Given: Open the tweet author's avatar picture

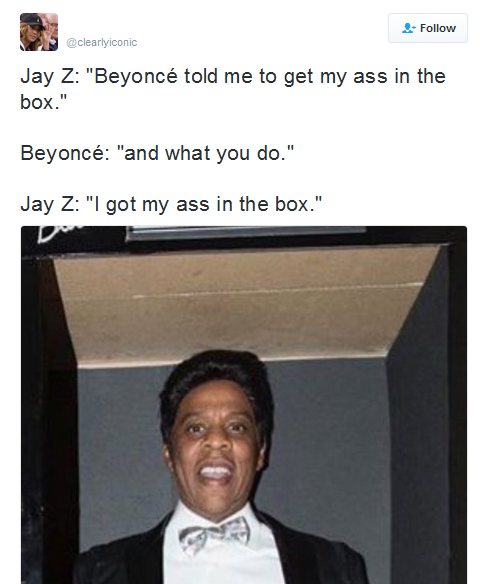Looking at the screenshot, I should click(x=39, y=32).
